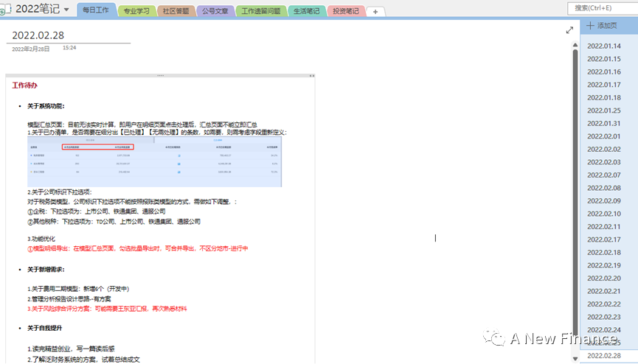Click the embedded table screenshot image
638x364 pixels.
(x=154, y=161)
